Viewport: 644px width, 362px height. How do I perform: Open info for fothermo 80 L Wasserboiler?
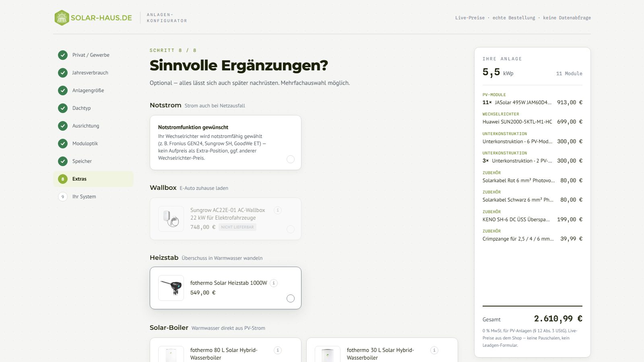coord(278,350)
